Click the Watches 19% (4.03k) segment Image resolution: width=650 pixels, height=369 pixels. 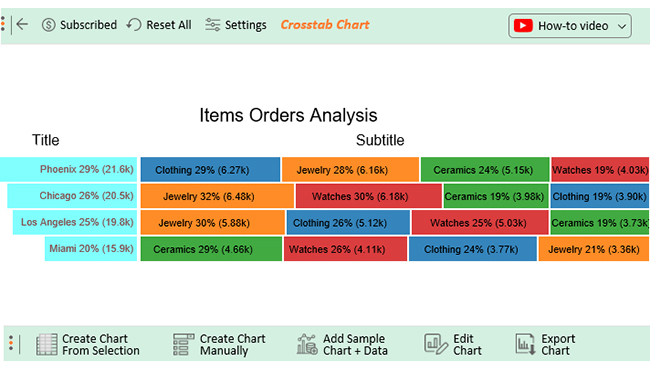pos(600,170)
